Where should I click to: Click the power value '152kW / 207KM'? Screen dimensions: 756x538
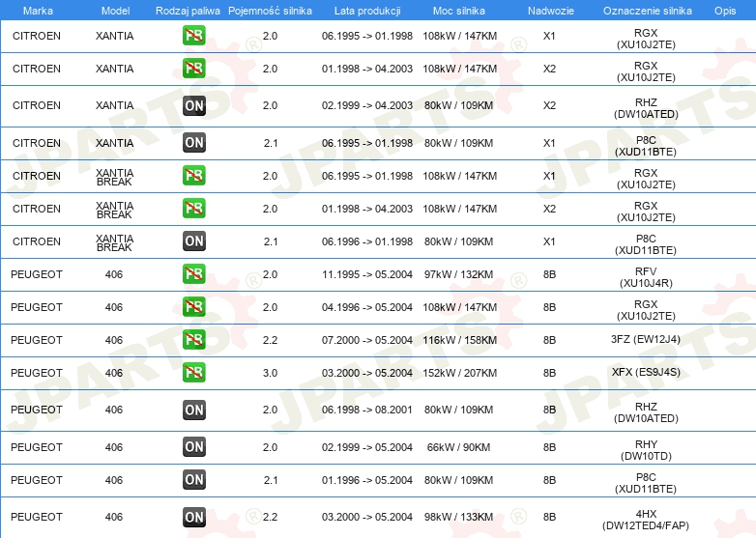point(459,373)
